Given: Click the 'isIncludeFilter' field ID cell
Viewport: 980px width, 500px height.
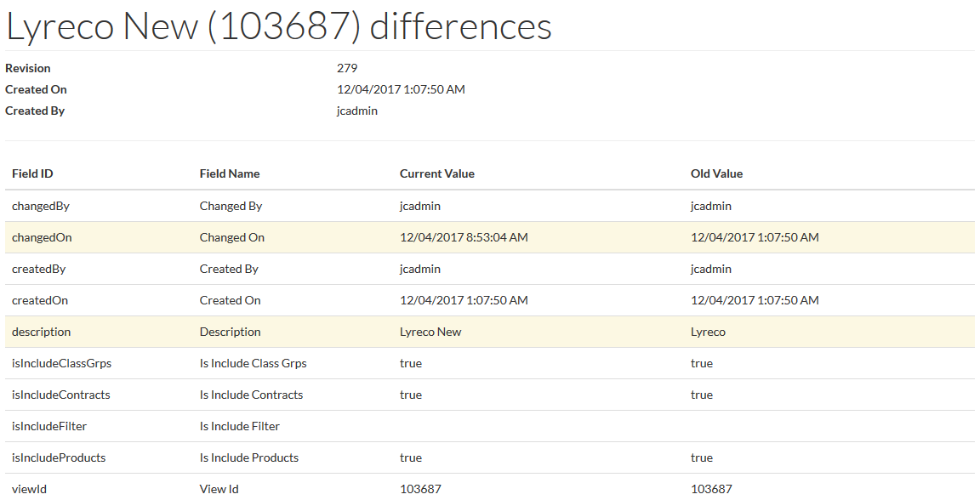Looking at the screenshot, I should tap(49, 426).
